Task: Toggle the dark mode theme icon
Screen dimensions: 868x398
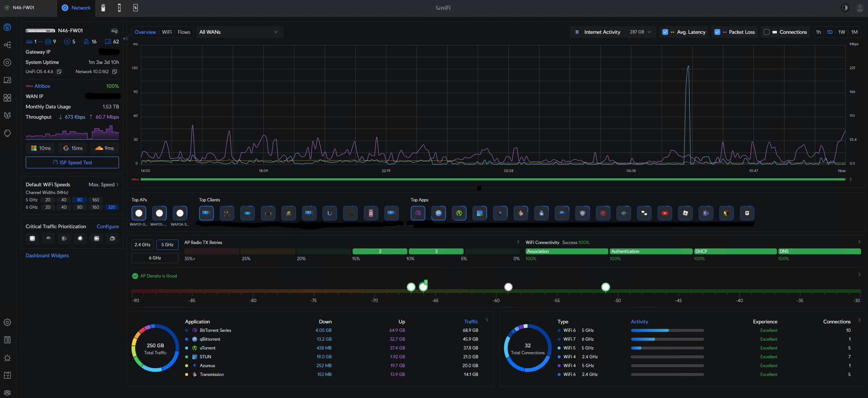Action: [845, 8]
